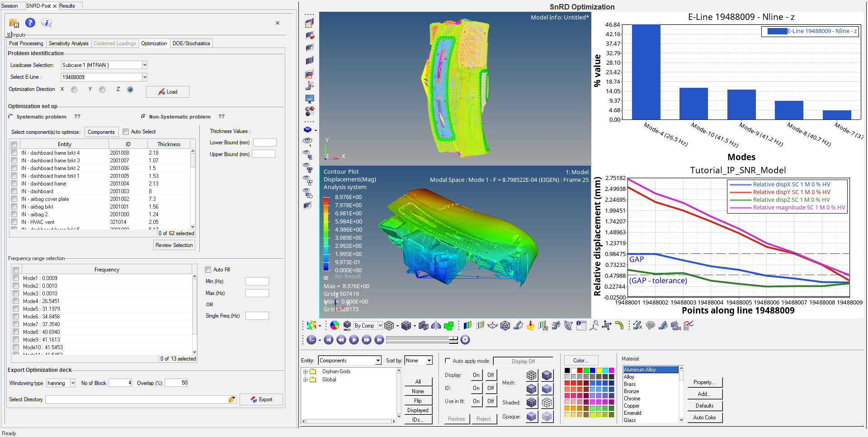Open the Windowing type hanning dropdown
Screen dimensions: 868x437
[x=72, y=383]
